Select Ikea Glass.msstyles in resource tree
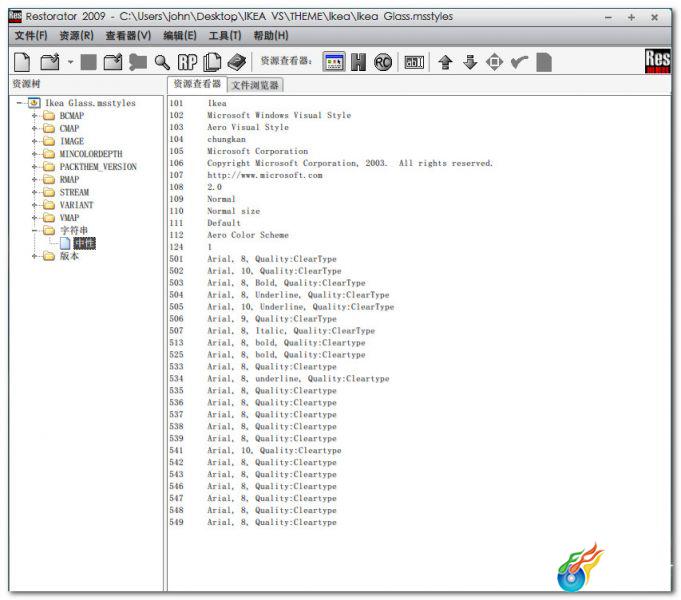 point(90,103)
